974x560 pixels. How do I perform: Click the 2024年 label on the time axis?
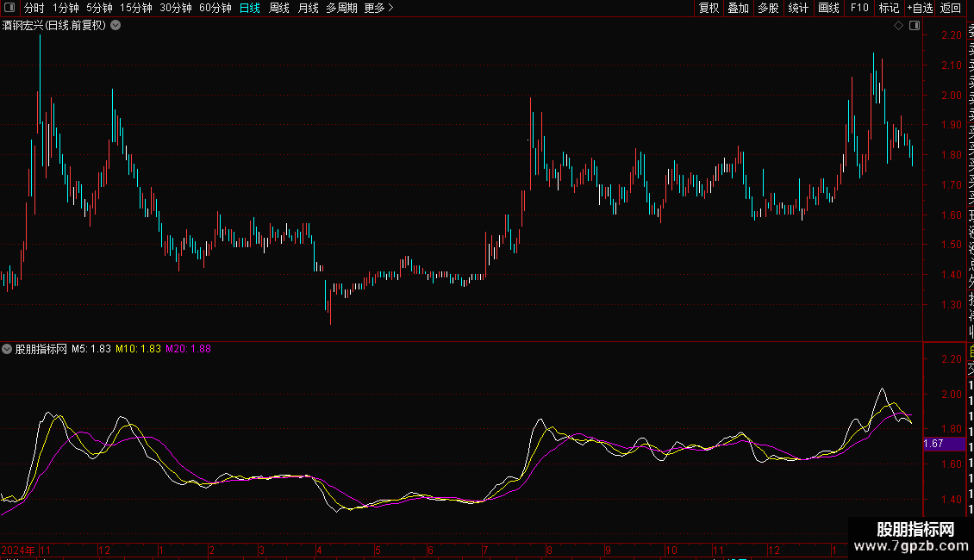(18, 550)
